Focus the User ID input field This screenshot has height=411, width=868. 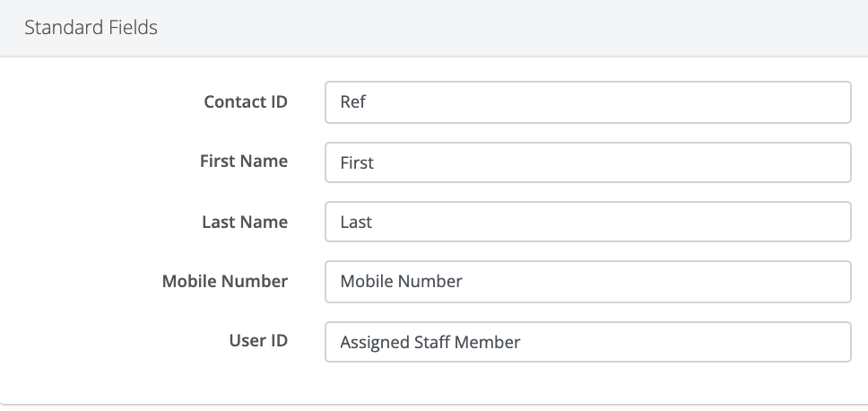coord(587,342)
